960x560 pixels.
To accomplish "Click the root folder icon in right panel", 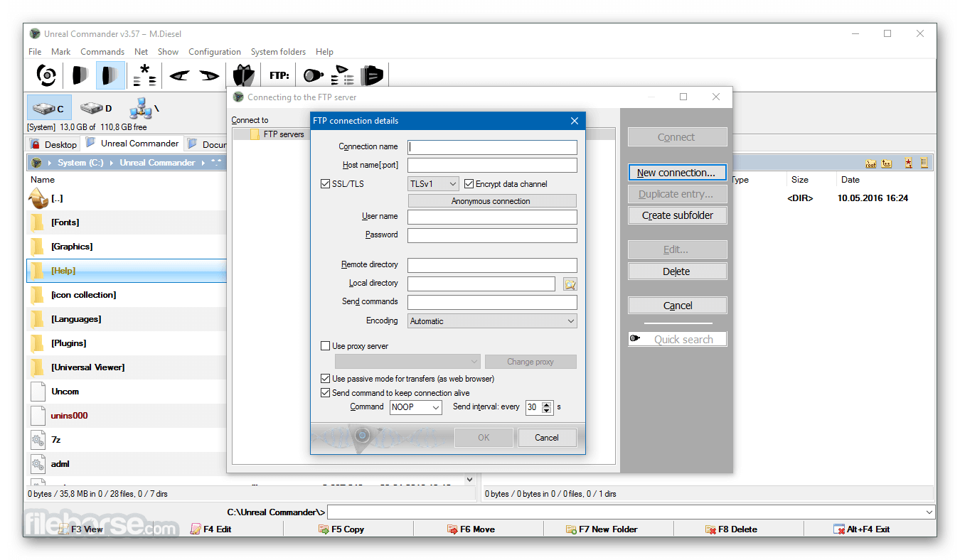I will 870,163.
